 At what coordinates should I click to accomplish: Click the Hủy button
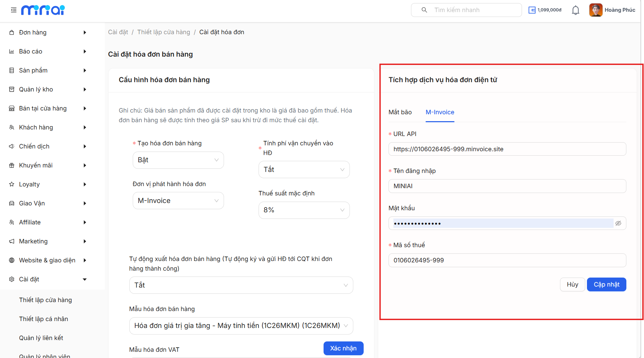click(572, 284)
